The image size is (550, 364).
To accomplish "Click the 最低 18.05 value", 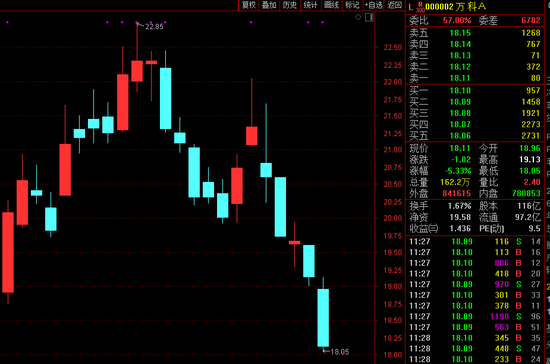I will (x=530, y=171).
